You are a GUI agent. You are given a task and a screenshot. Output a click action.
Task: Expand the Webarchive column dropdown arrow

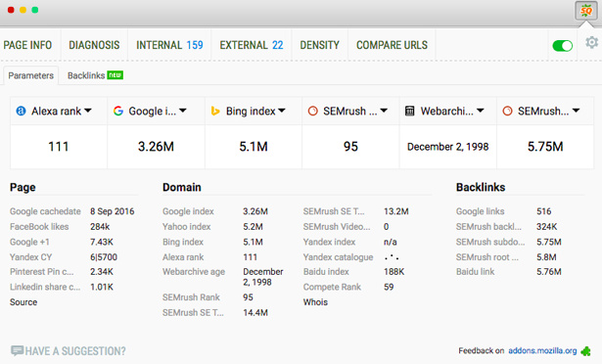[481, 111]
